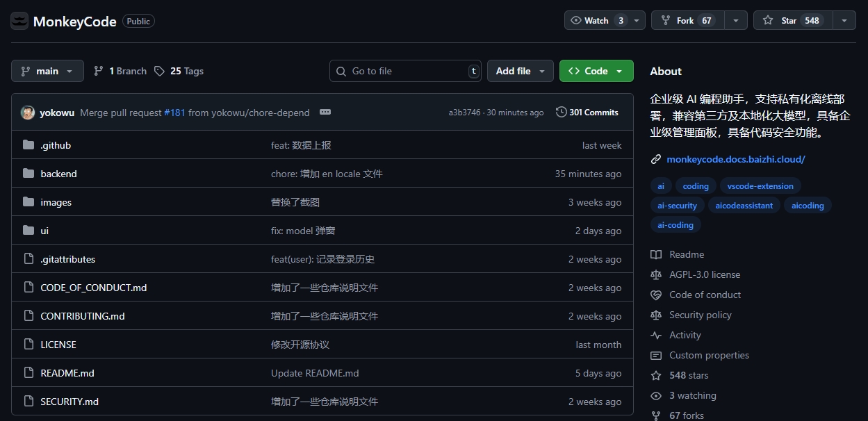The image size is (868, 421).
Task: Click the backend folder icon
Action: click(28, 173)
